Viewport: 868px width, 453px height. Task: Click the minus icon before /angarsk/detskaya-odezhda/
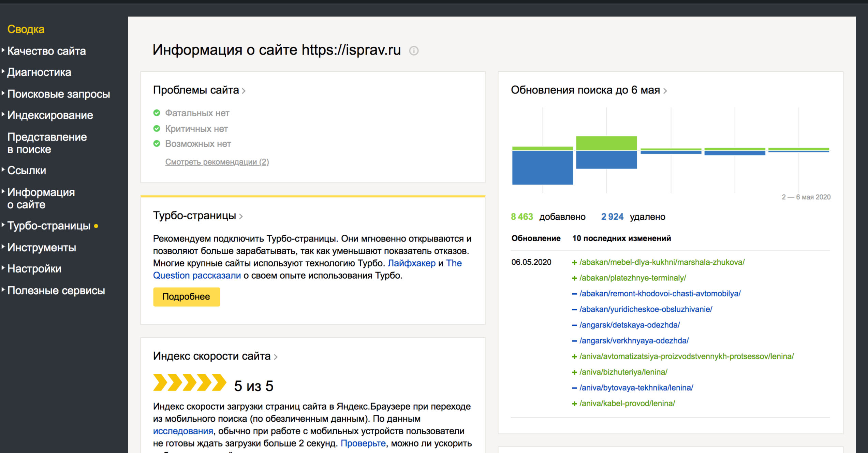coord(574,325)
